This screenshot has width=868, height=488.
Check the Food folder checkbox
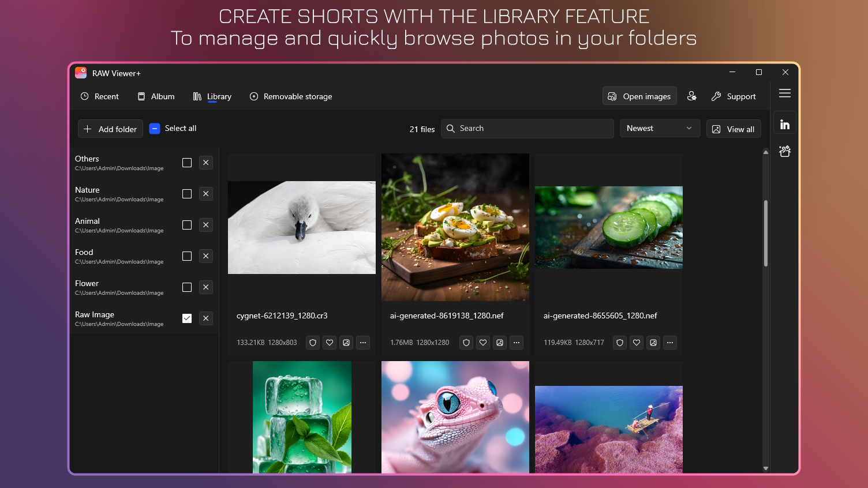(x=187, y=256)
